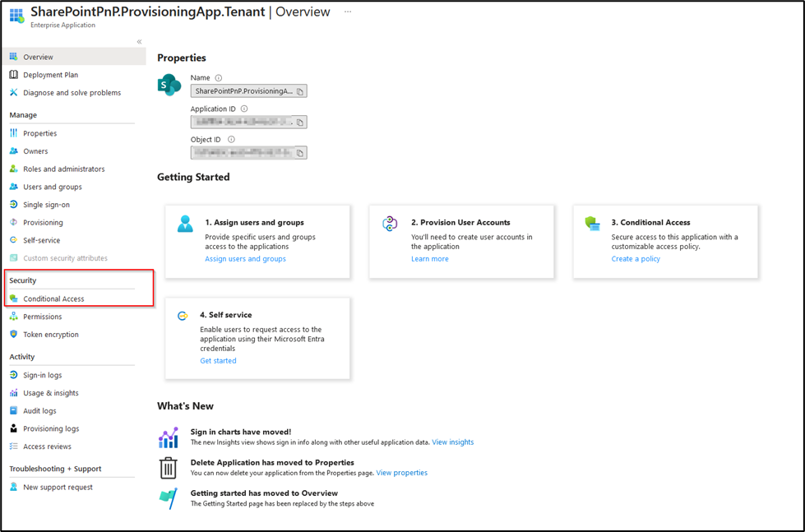Copy the Application ID to clipboard
Screen dimensions: 805x532
pyautogui.click(x=300, y=122)
